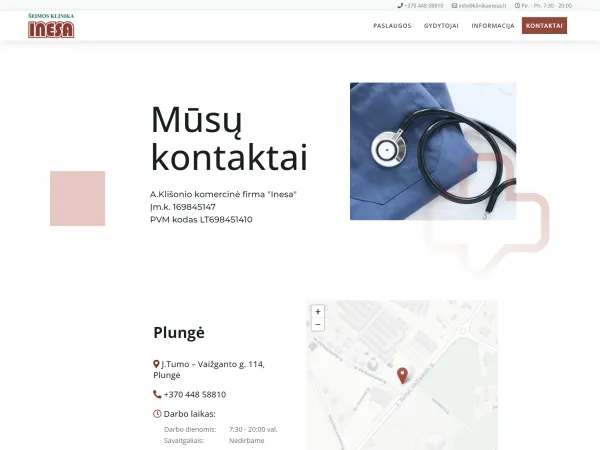Open the J.Tumo – Vaižganto g. 114 address
This screenshot has height=450, width=600.
click(x=209, y=370)
